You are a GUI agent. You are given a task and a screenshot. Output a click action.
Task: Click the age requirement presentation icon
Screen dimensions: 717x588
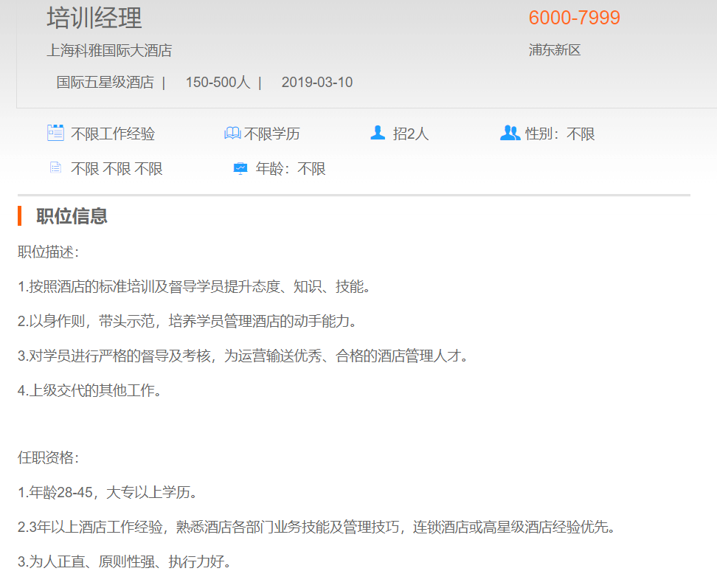click(240, 168)
